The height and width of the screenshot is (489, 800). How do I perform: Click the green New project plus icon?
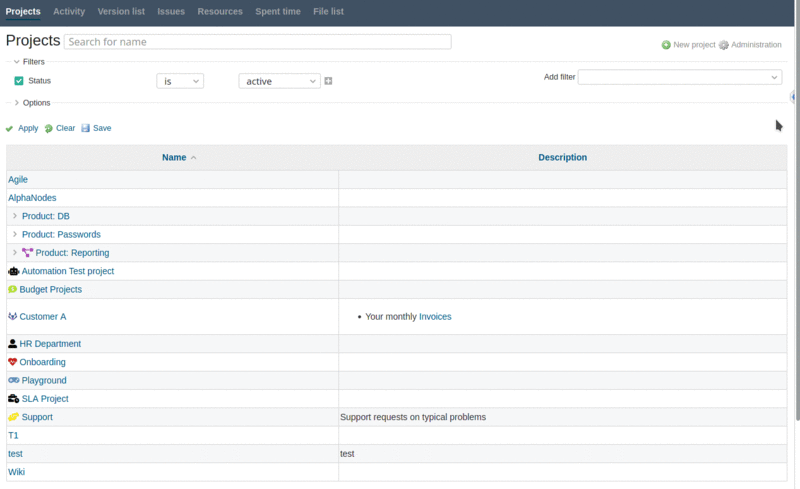tap(666, 45)
